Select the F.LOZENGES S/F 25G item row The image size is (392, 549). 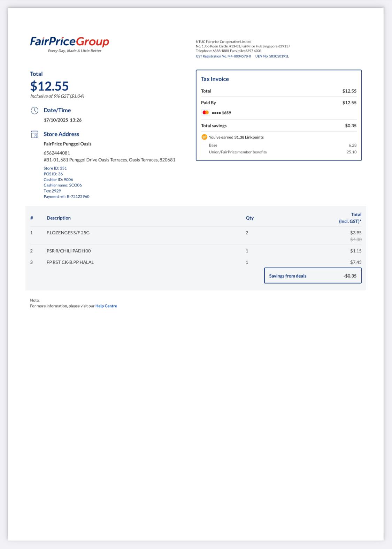[196, 236]
